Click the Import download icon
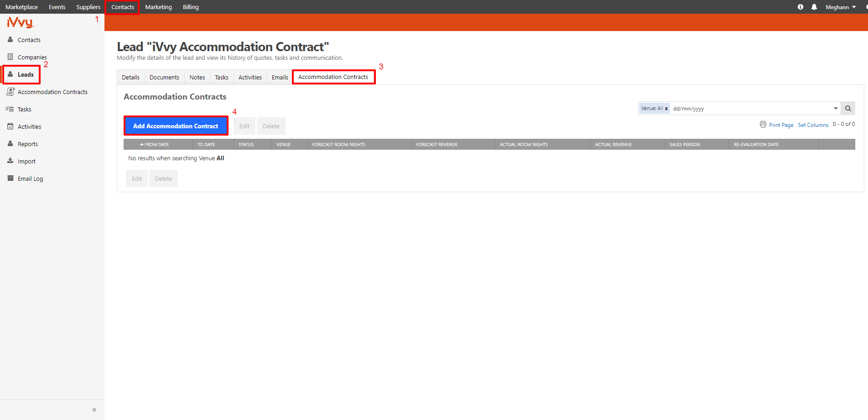868x420 pixels. (10, 161)
